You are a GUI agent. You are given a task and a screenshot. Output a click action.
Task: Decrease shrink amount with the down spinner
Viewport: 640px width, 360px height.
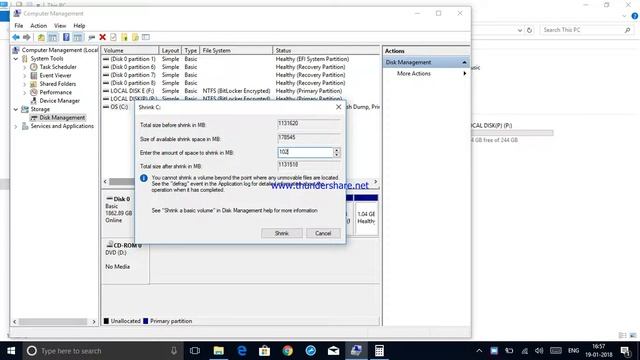pyautogui.click(x=337, y=155)
